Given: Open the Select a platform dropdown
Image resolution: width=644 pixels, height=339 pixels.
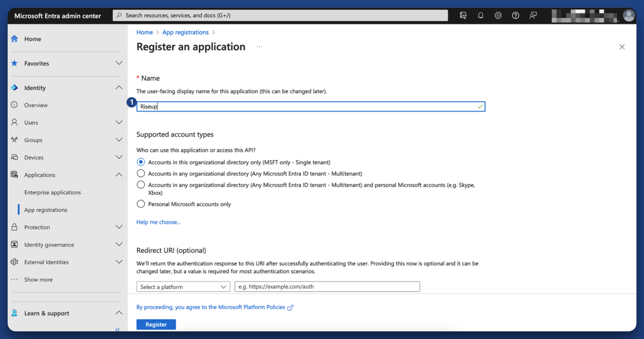Looking at the screenshot, I should click(x=183, y=287).
